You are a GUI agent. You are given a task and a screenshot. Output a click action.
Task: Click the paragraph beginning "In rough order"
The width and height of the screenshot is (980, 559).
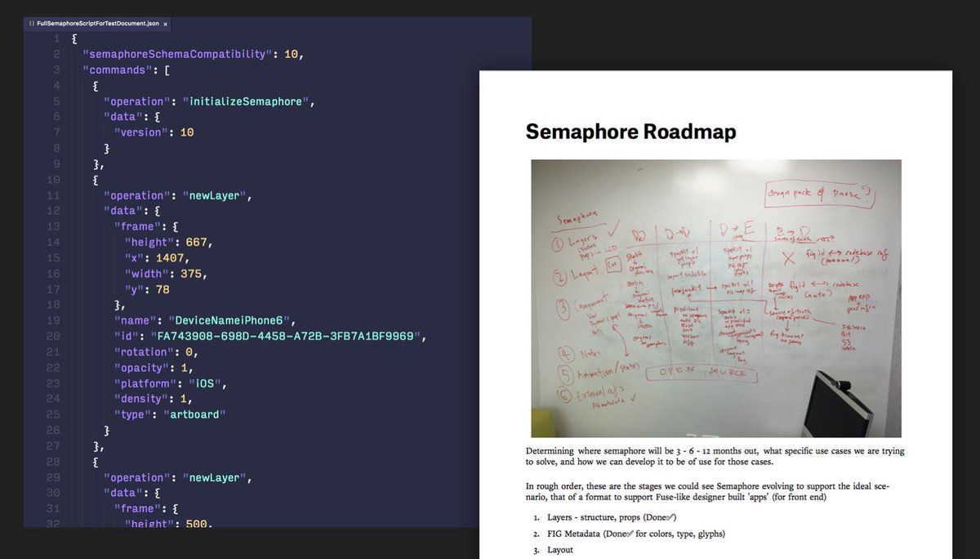(707, 491)
